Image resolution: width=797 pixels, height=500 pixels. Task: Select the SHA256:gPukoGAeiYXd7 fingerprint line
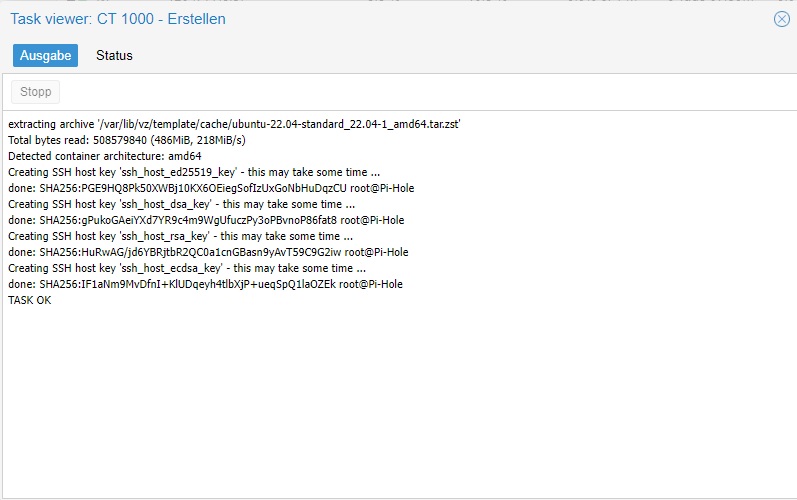tap(206, 220)
